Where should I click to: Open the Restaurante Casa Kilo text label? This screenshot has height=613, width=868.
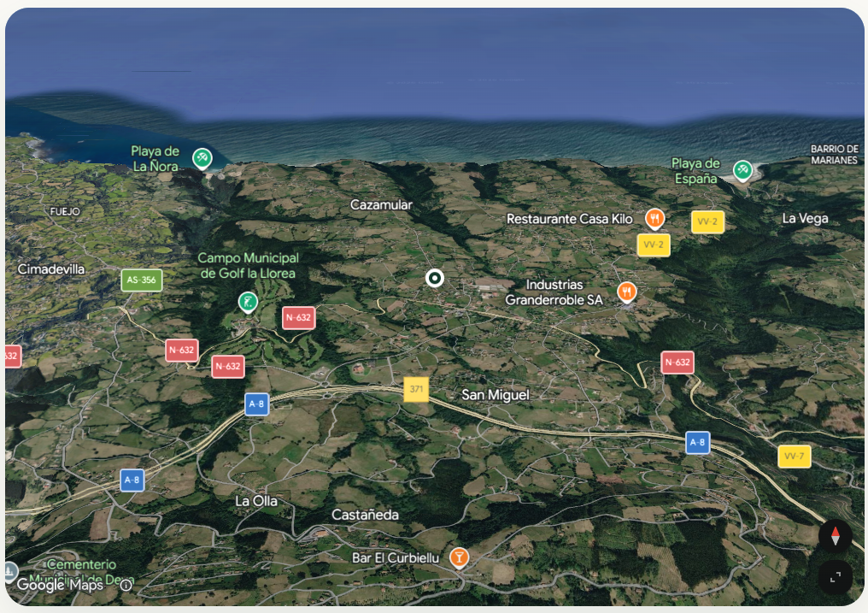click(570, 219)
